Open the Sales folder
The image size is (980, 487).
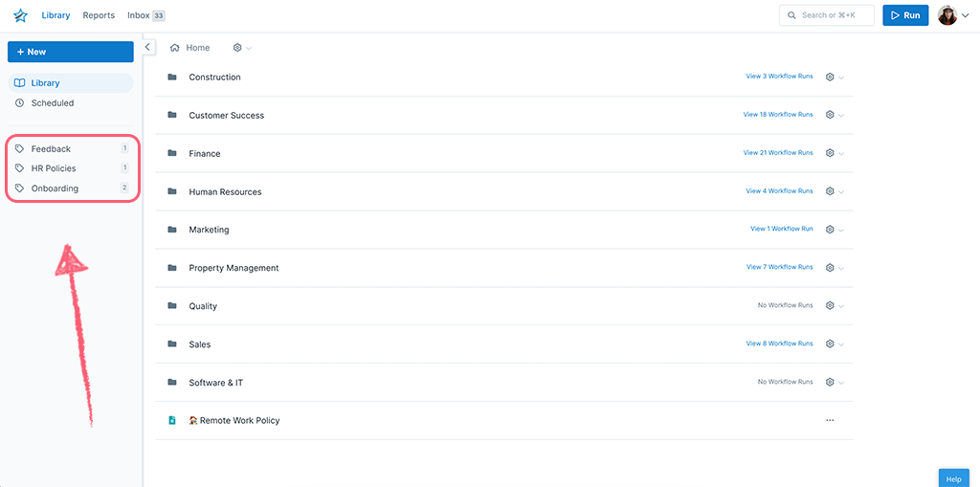pyautogui.click(x=199, y=344)
